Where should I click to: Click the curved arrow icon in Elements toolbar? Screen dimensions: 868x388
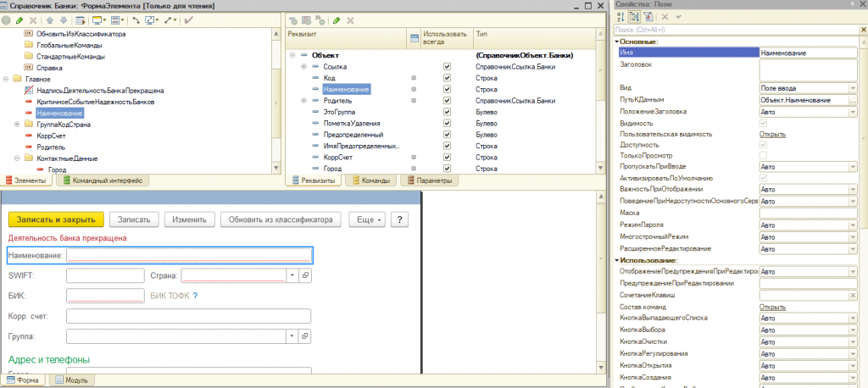[136, 20]
